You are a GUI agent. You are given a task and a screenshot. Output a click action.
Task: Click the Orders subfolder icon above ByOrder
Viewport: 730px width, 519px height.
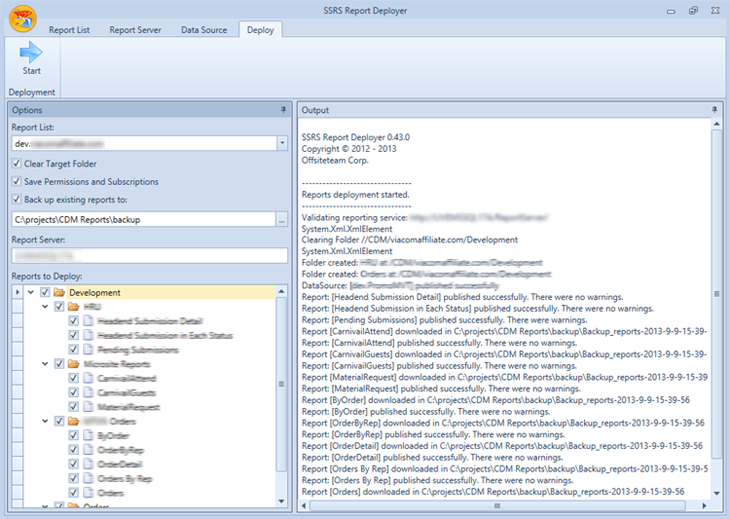click(74, 421)
